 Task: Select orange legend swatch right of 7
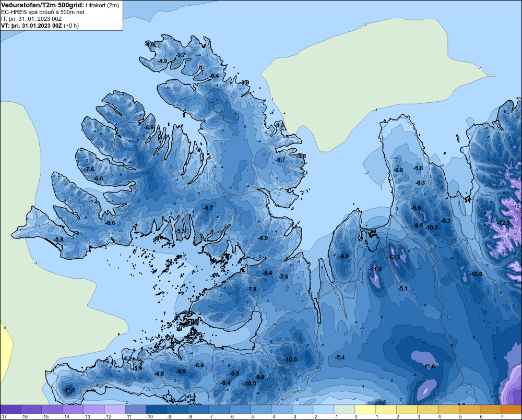[x=512, y=410]
